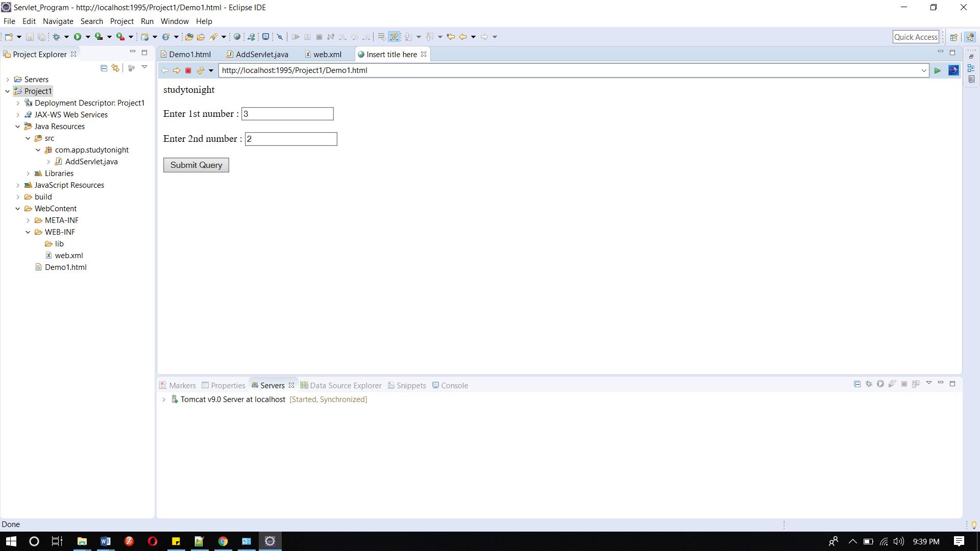Click Link with Editor icon

click(x=116, y=68)
